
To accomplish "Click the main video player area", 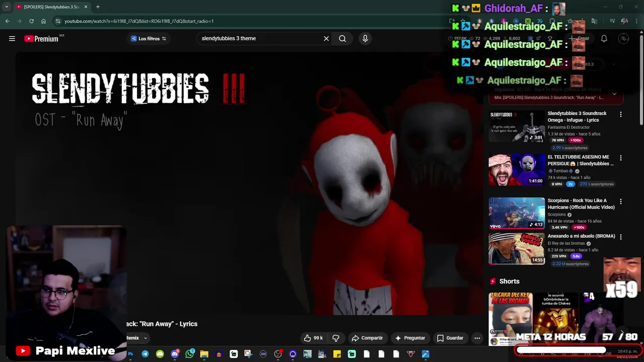I will click(249, 184).
